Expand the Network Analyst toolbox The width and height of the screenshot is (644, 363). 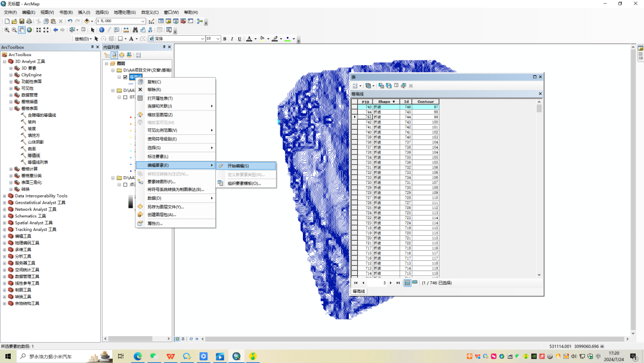click(x=5, y=209)
